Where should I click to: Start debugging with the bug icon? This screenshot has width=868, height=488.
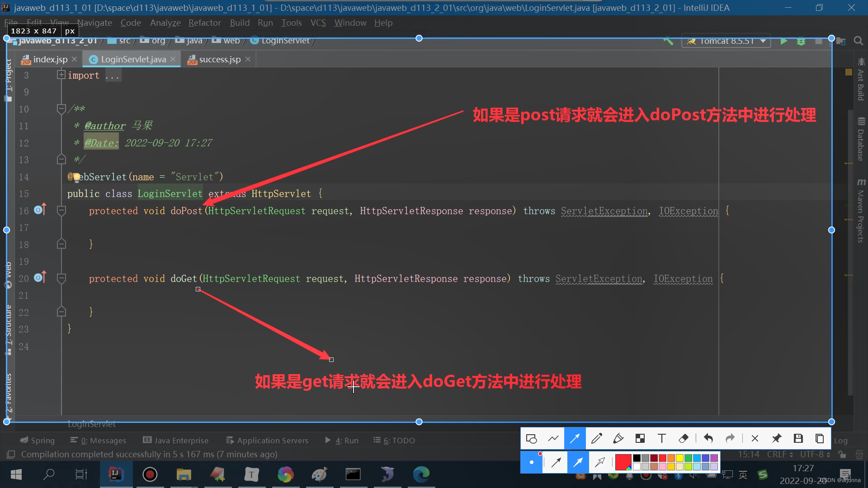tap(801, 41)
